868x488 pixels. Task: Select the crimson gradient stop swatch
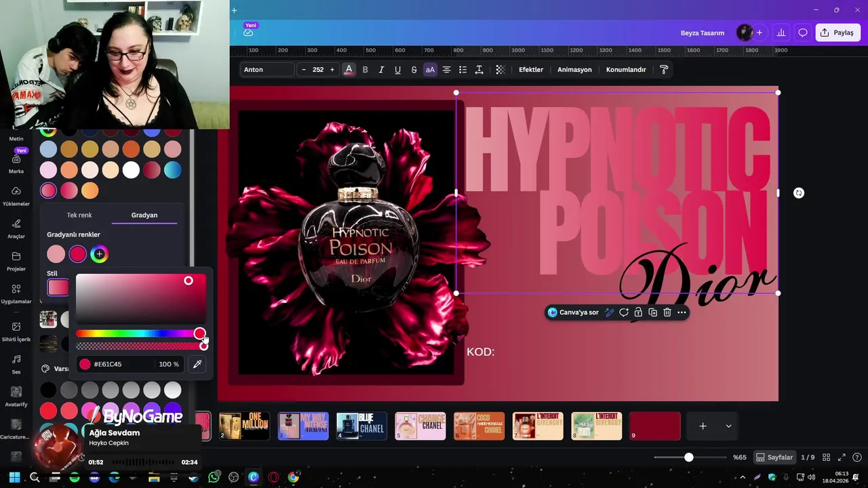pos(78,254)
